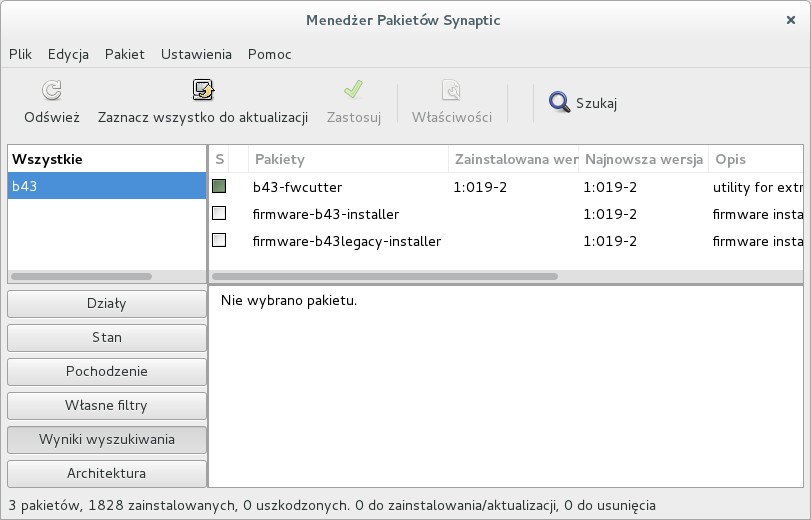Click the Odśwież reload icon

pos(51,91)
